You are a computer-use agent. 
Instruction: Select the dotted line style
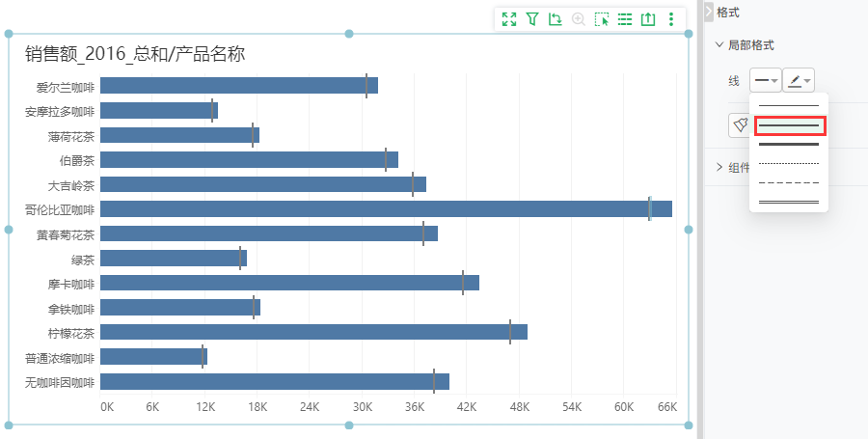coord(789,164)
